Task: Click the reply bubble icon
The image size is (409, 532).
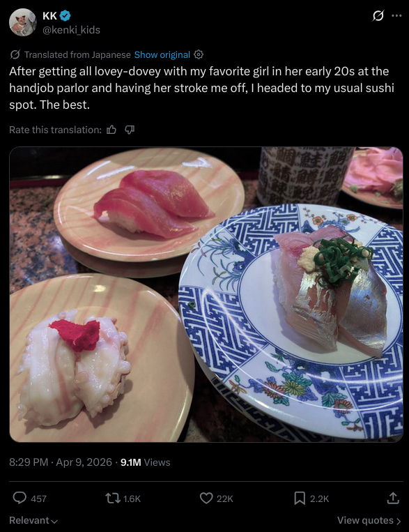Action: (x=20, y=498)
